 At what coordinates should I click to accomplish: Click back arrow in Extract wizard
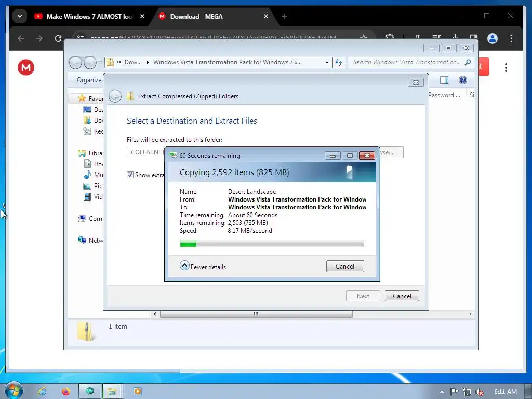pyautogui.click(x=115, y=96)
